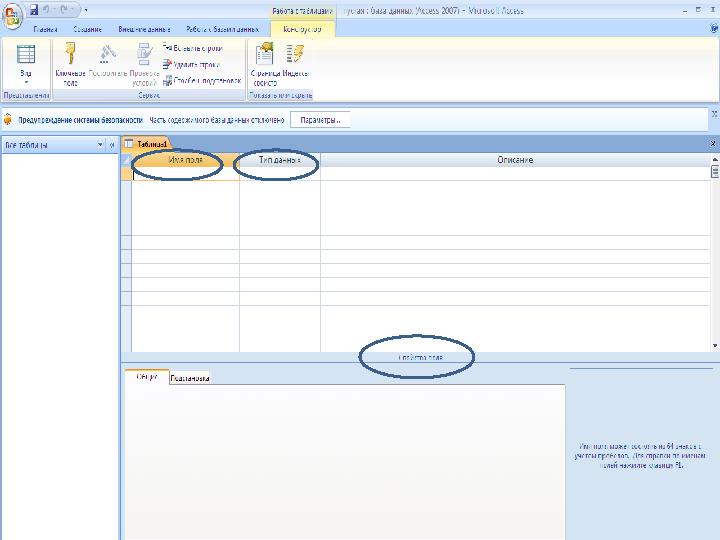This screenshot has width=720, height=540.
Task: Click the Undo arrow in quick access toolbar
Action: (x=46, y=10)
